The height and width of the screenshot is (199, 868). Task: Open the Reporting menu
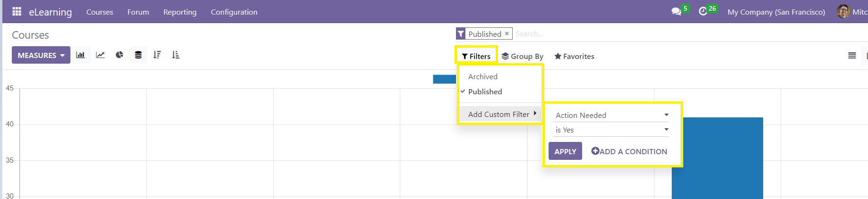(180, 12)
